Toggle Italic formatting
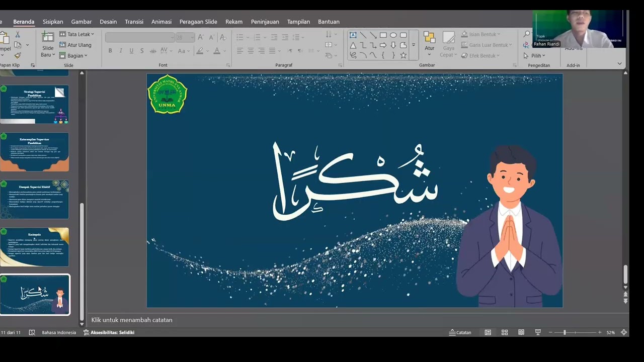 click(121, 51)
